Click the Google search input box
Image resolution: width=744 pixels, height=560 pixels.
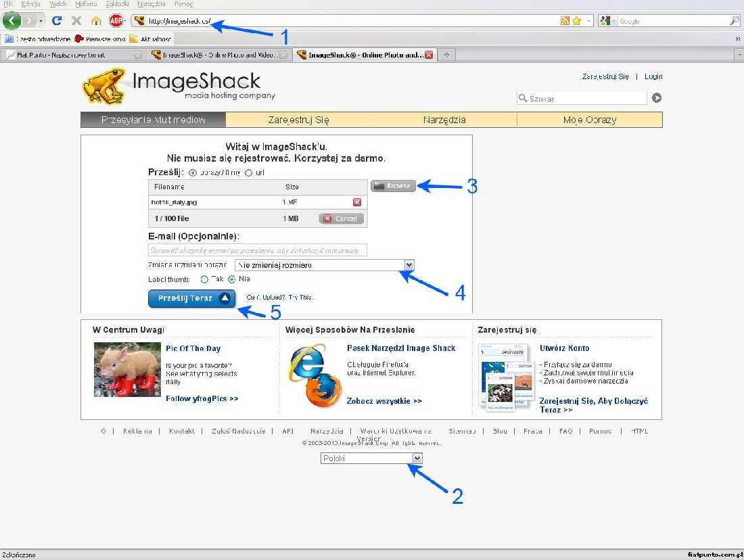[673, 21]
